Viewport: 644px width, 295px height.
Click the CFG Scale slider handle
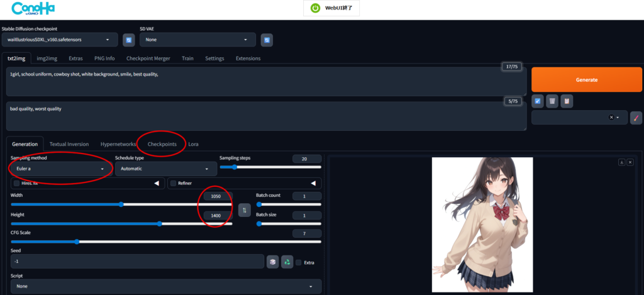[77, 242]
